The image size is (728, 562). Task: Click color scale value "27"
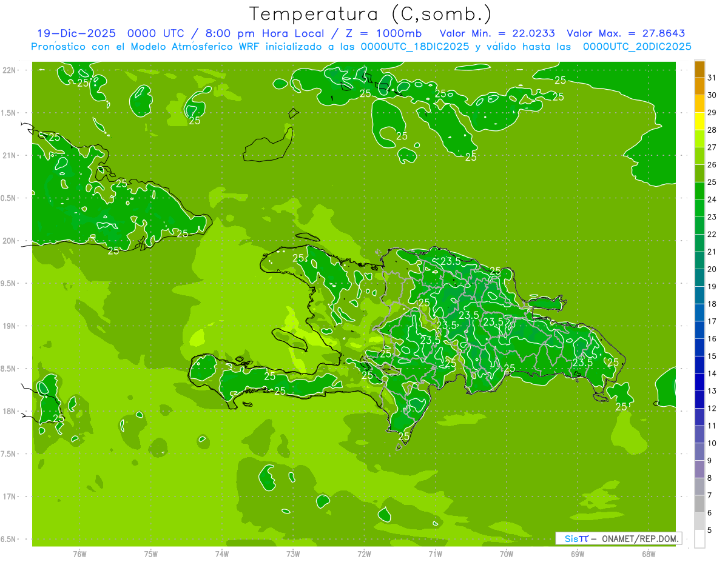pyautogui.click(x=712, y=147)
